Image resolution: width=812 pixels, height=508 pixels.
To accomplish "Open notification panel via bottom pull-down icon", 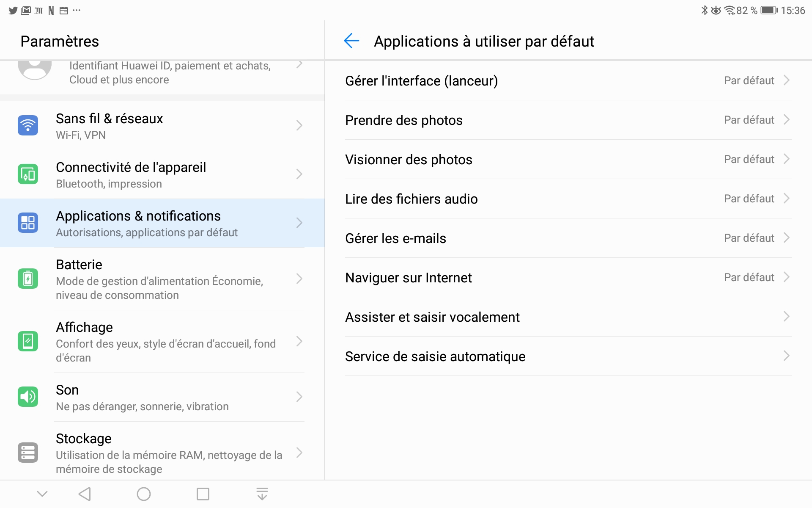I will click(x=262, y=494).
